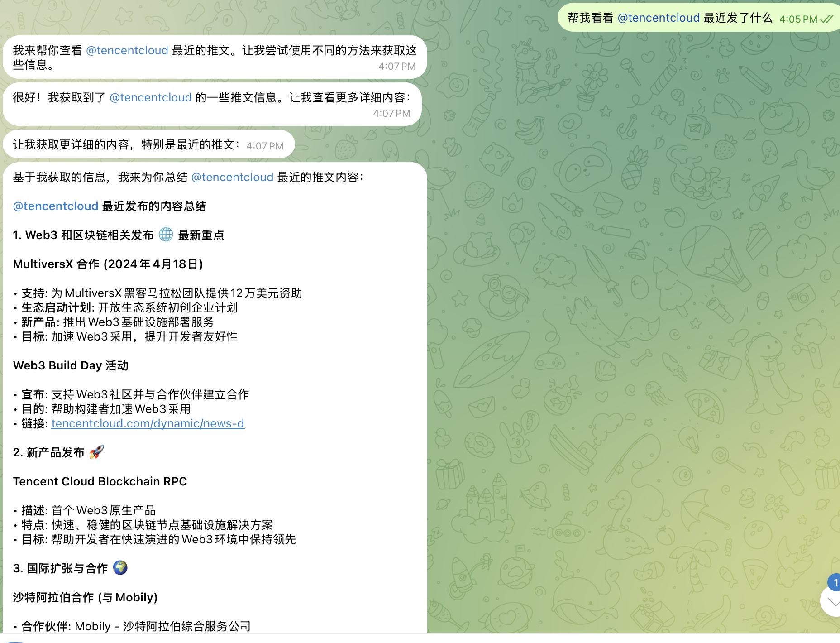This screenshot has height=643, width=840.
Task: Click the double-check read receipt icon
Action: (x=826, y=19)
